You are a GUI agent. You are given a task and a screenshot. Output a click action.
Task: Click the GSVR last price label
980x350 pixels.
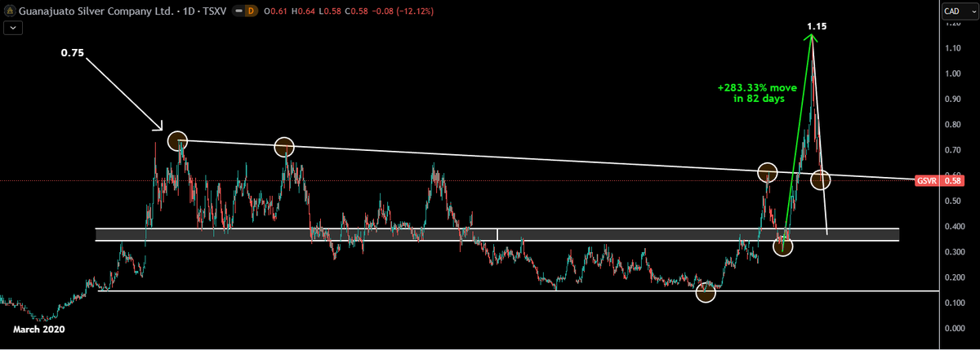click(x=925, y=179)
